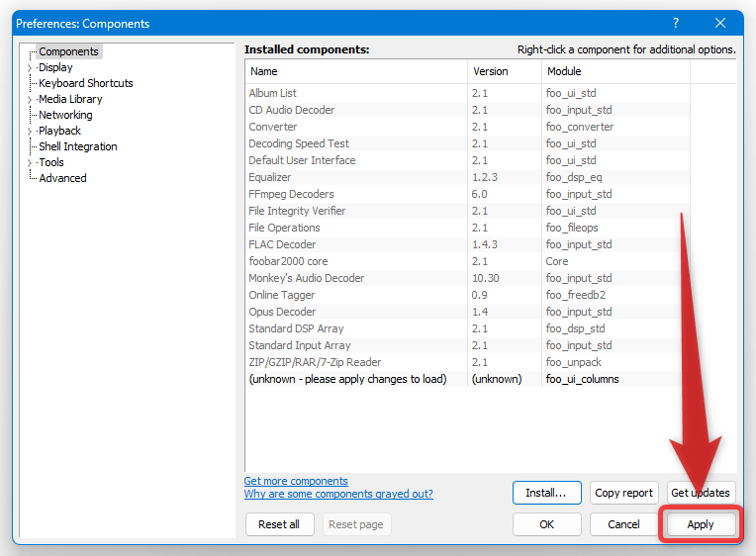Open the Tools preferences page
Viewport: 756px width, 556px height.
point(51,162)
